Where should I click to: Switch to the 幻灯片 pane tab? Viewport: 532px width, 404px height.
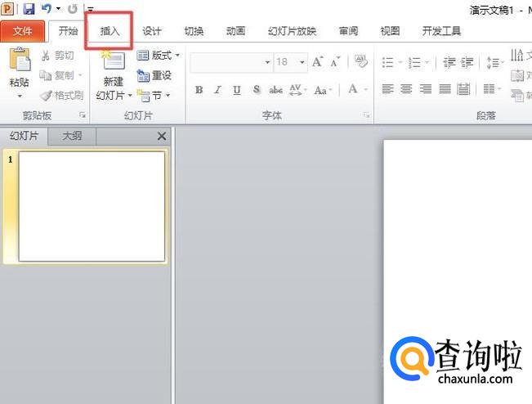tap(24, 136)
